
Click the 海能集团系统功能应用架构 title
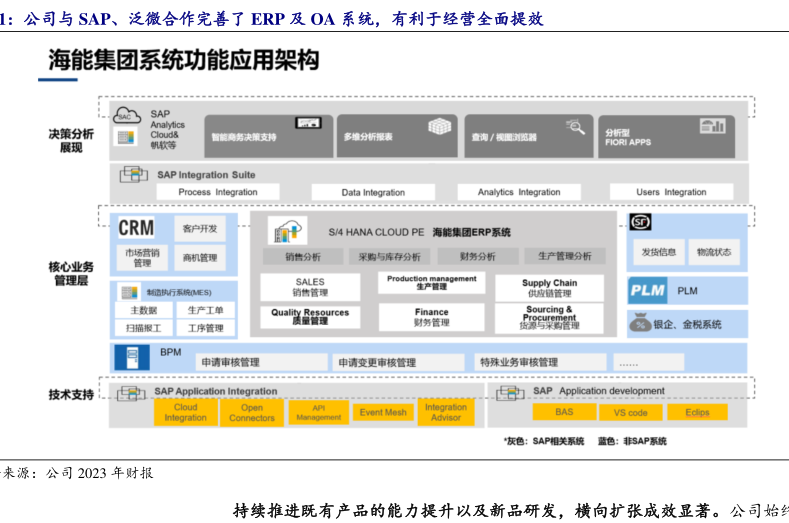tap(184, 60)
